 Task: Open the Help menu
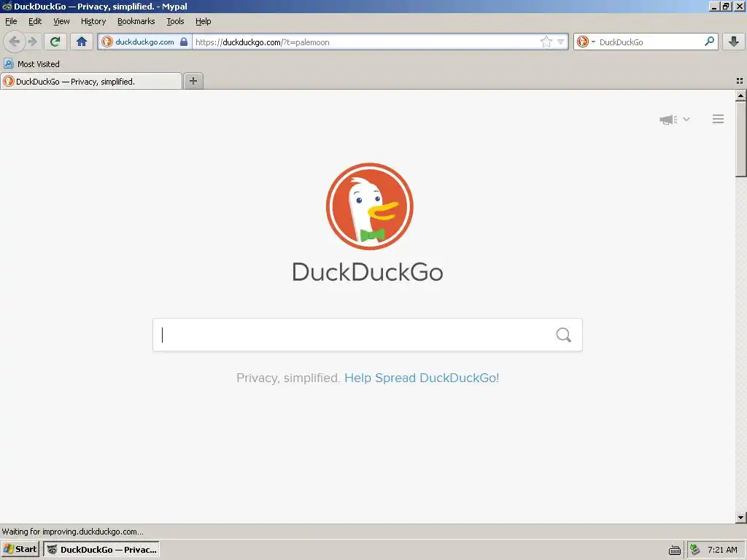(203, 21)
